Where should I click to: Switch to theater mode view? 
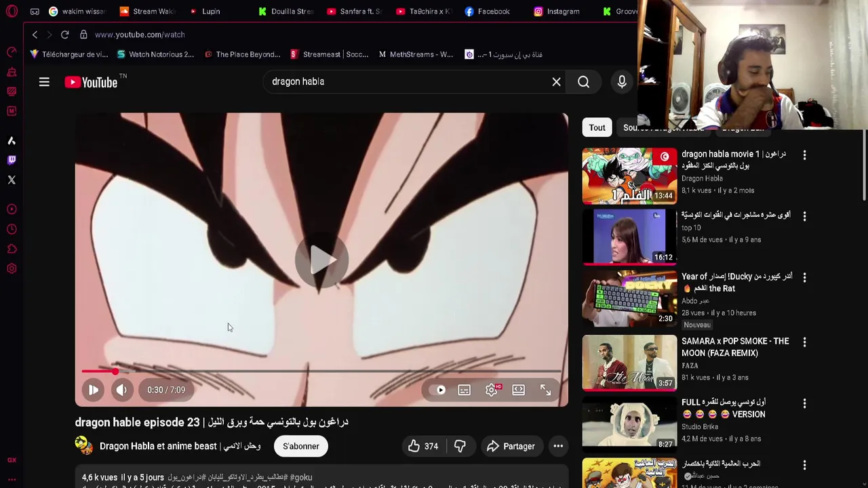(519, 390)
